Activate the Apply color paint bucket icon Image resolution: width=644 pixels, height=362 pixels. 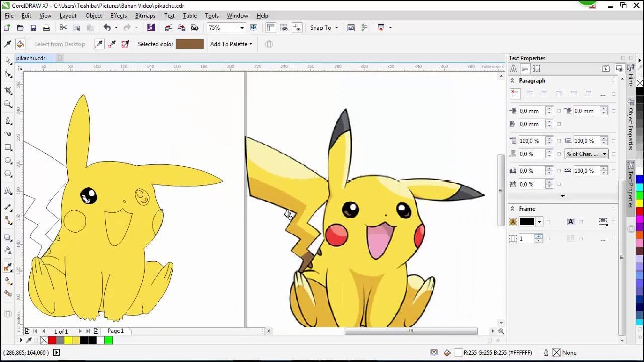click(x=20, y=44)
